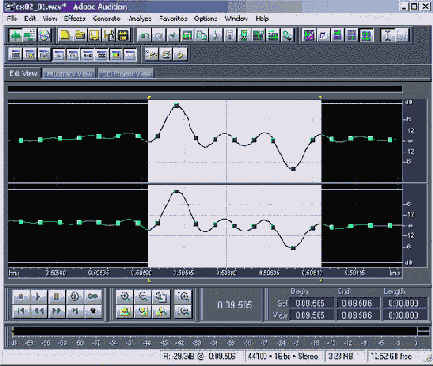Start recording with the Record button
433x366 pixels.
93,311
